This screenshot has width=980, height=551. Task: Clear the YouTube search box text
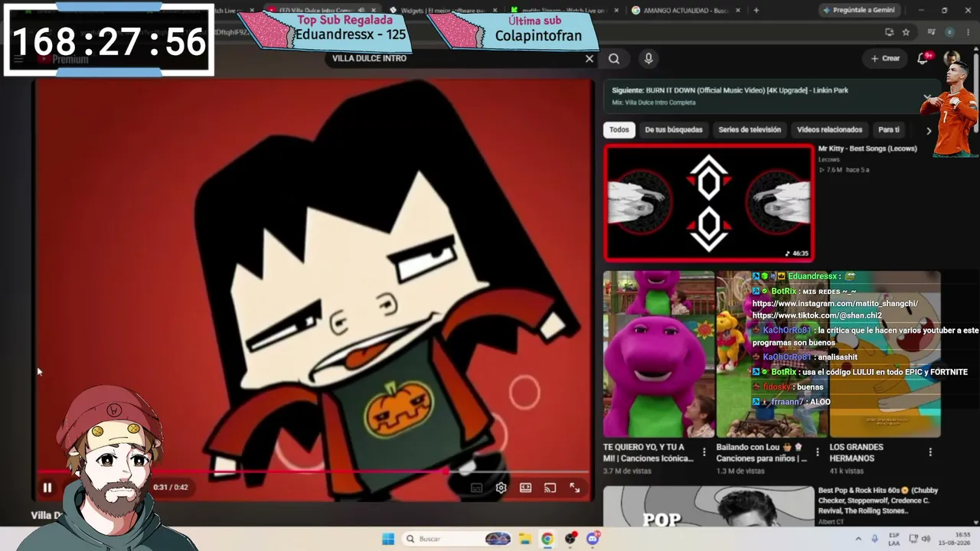(589, 59)
